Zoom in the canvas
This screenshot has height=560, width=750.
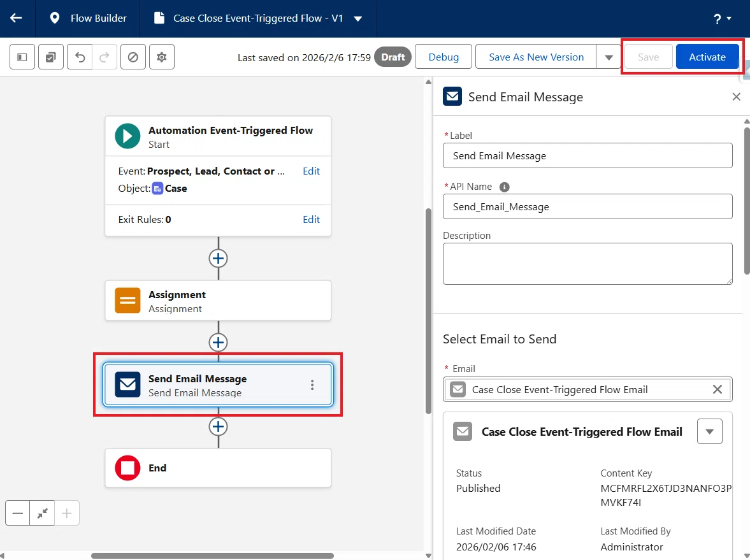coord(66,513)
